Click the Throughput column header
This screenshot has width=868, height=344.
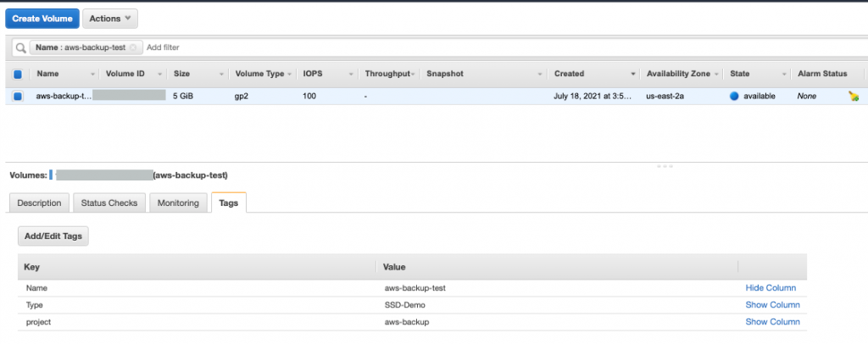click(387, 74)
